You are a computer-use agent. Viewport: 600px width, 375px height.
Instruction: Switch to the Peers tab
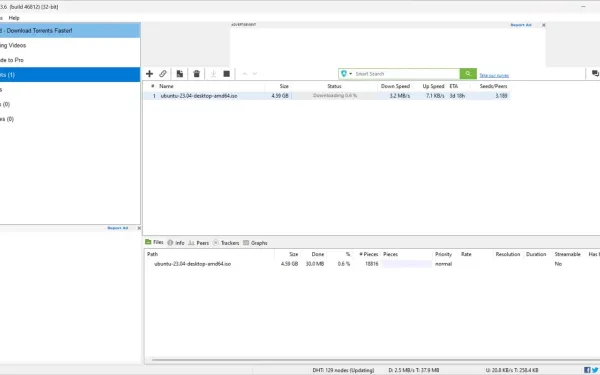(x=199, y=243)
